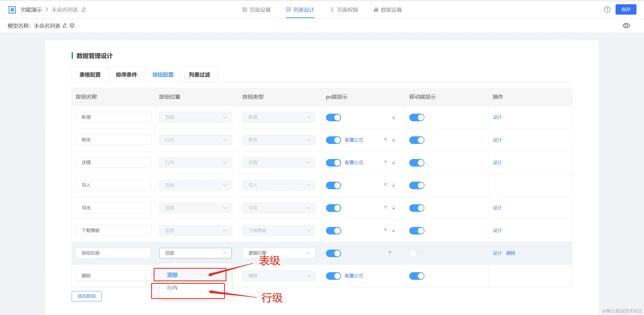Move 按钮名称 row up with arrow
The width and height of the screenshot is (644, 315).
[x=390, y=253]
